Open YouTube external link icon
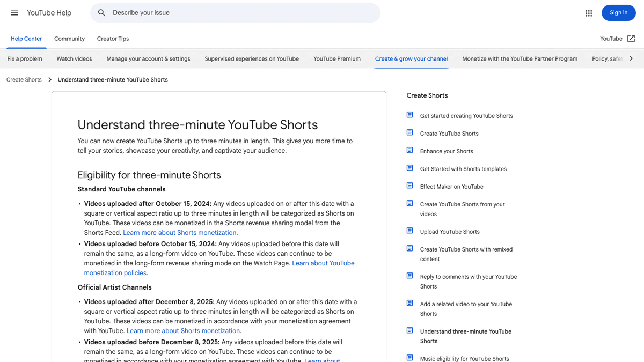This screenshot has width=644, height=362. [631, 39]
